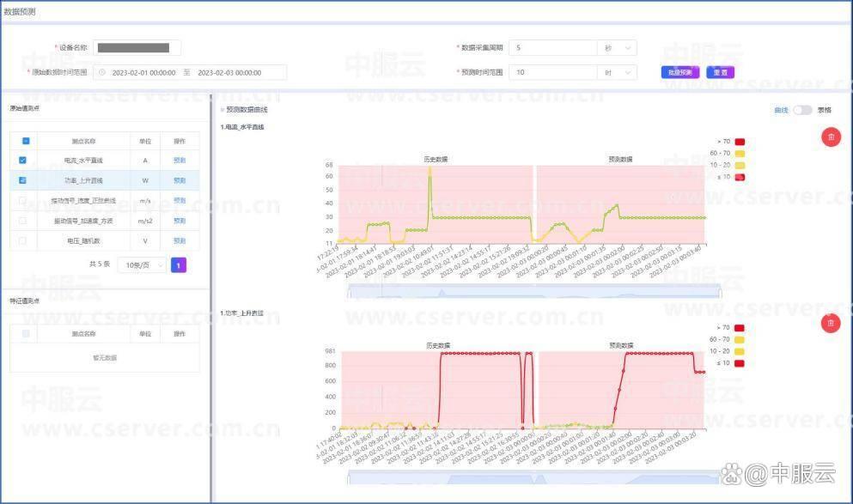Viewport: 853px width, 504px height.
Task: Click red >70 legend marker in second chart
Action: (x=740, y=328)
